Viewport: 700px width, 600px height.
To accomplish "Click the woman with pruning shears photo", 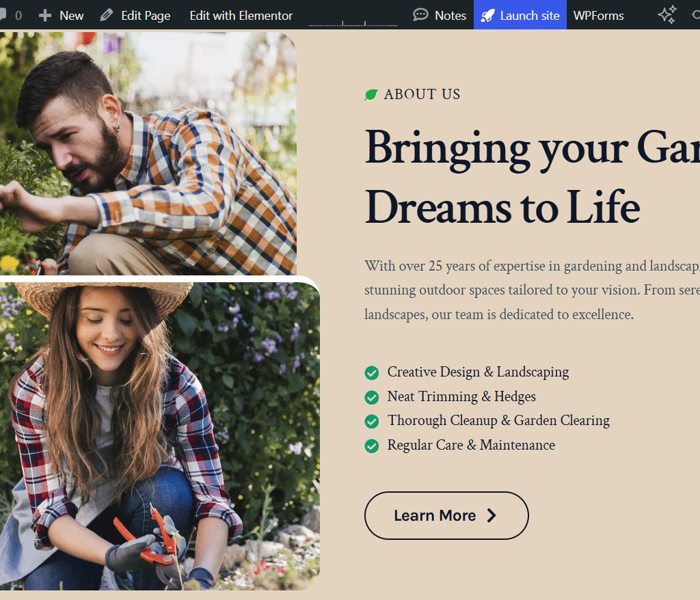I will [x=160, y=436].
